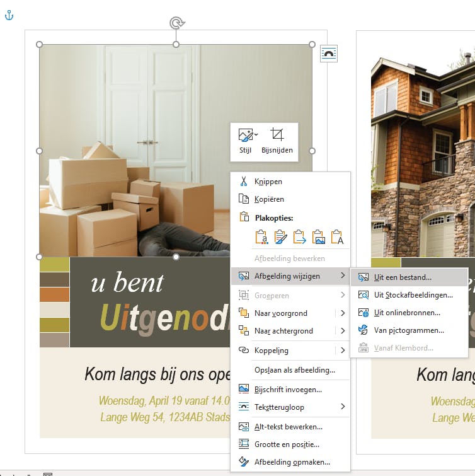475x476 pixels.
Task: Click the scissors icon beside Knippen
Action: pyautogui.click(x=244, y=181)
